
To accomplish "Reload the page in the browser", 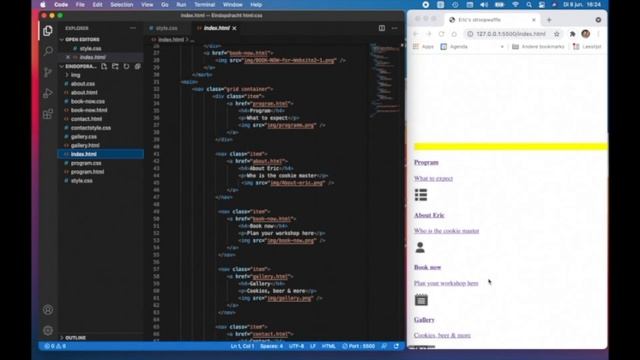I will pyautogui.click(x=441, y=34).
